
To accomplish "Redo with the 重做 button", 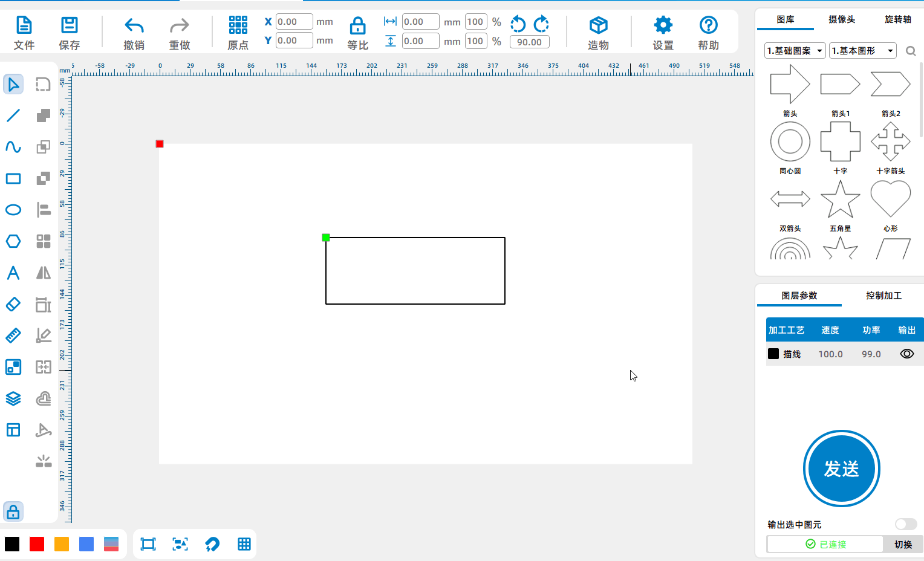I will [x=180, y=33].
